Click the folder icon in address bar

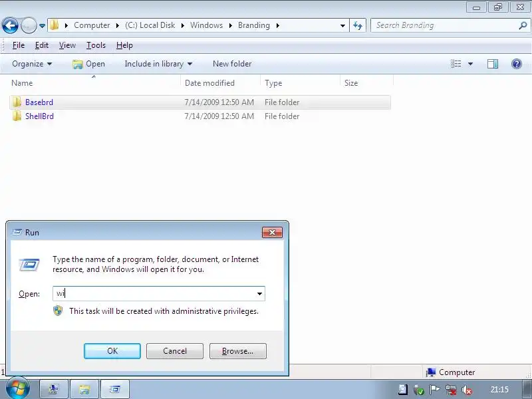point(55,25)
